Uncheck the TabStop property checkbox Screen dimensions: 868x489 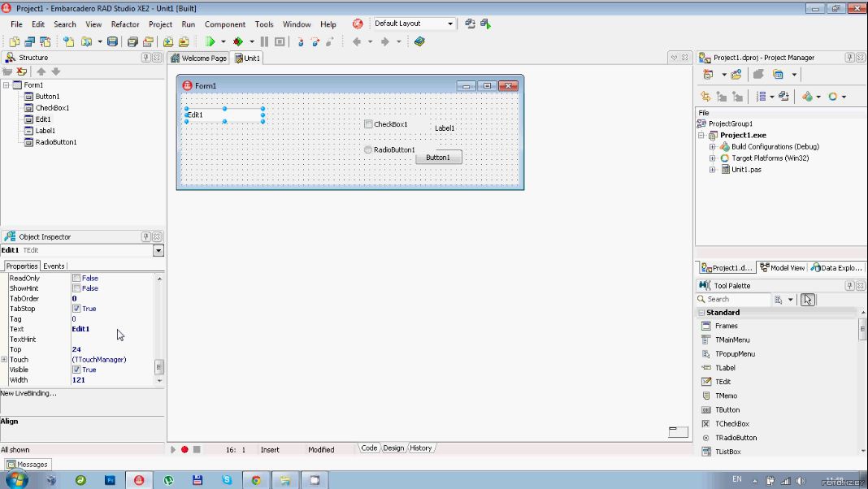tap(76, 309)
